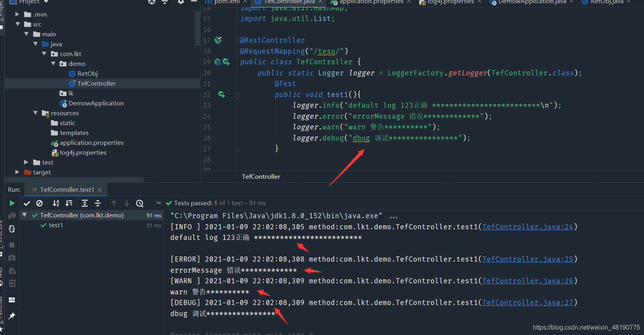This screenshot has width=644, height=335.
Task: Collapse TefController test result node
Action: (24, 215)
